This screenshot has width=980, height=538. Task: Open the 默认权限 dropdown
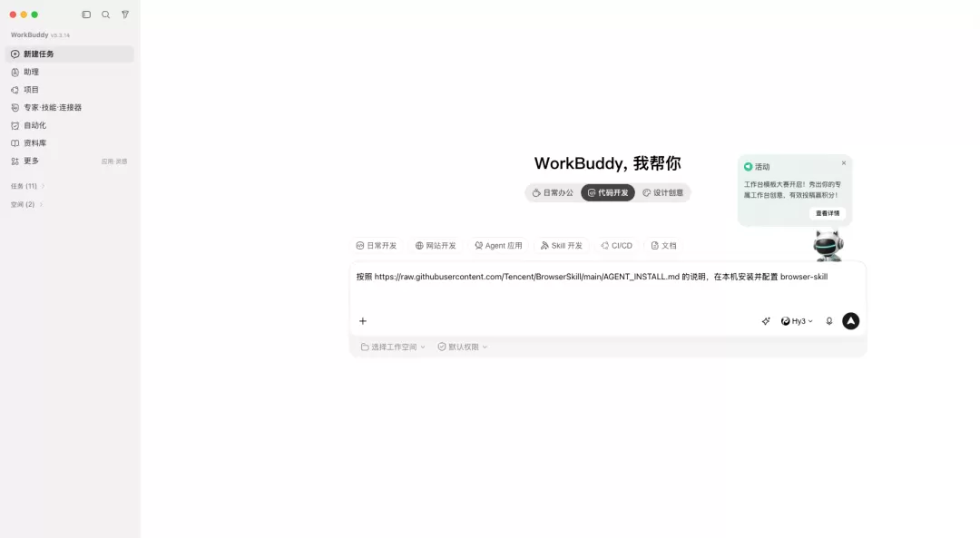[x=463, y=347]
